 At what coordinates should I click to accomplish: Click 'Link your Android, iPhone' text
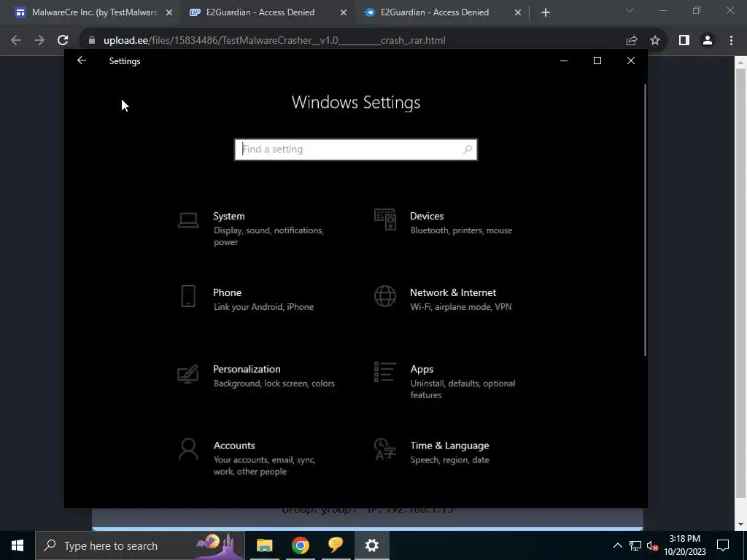click(263, 307)
